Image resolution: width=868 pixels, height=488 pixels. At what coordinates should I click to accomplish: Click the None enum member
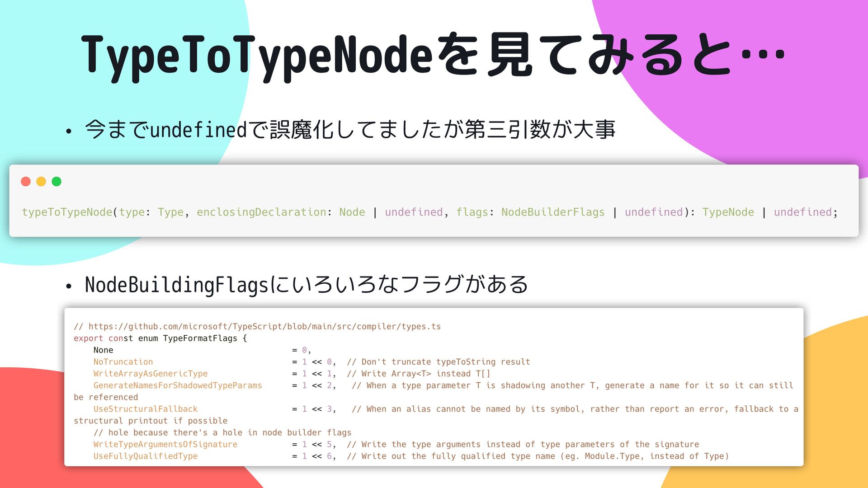[103, 350]
